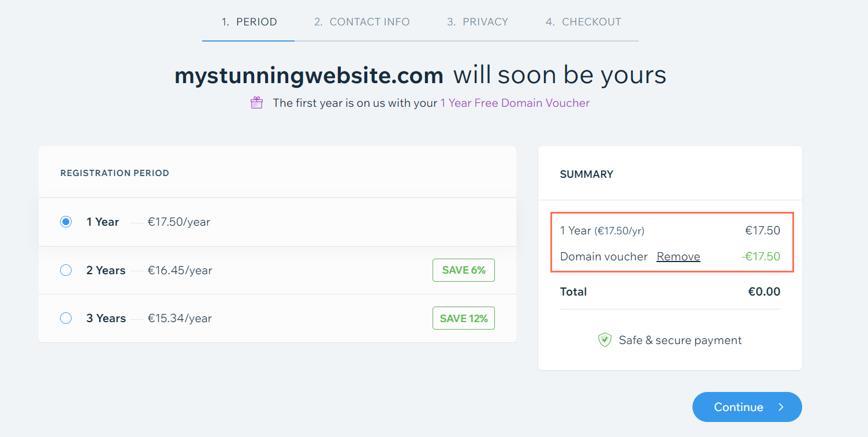Go back to the Period step

click(248, 21)
